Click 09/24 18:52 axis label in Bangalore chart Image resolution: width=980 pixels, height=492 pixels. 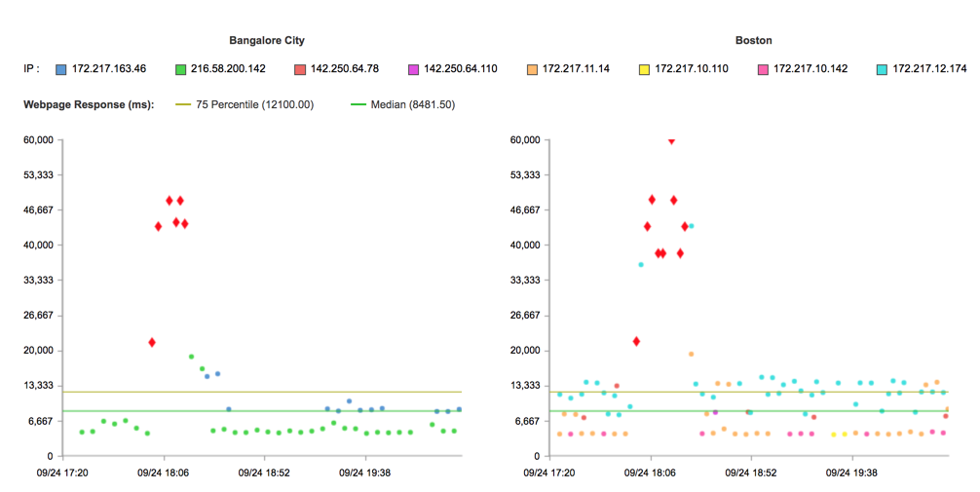(x=264, y=473)
